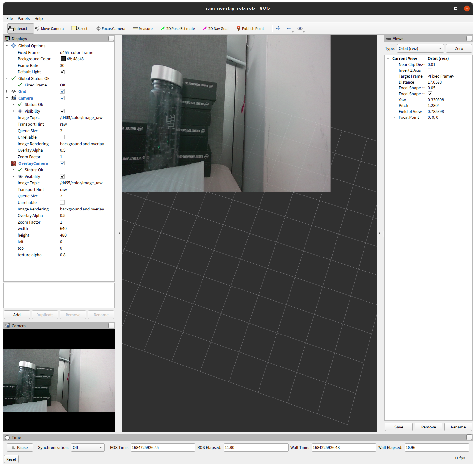Viewport: 476px width, 467px height.
Task: Enable the Invert Z Axis option
Action: [430, 70]
